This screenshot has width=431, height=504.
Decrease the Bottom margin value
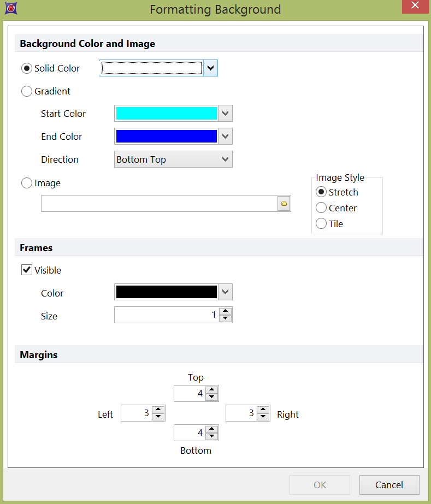tap(212, 436)
